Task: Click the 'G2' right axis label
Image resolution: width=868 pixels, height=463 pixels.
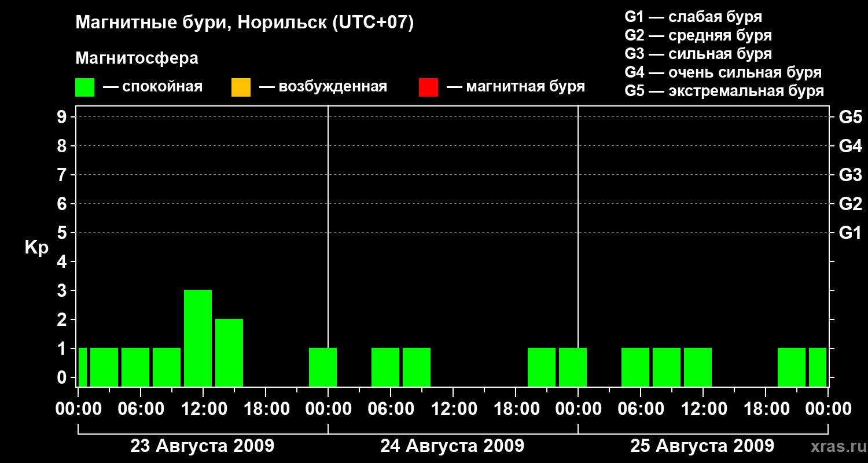Action: 851,204
